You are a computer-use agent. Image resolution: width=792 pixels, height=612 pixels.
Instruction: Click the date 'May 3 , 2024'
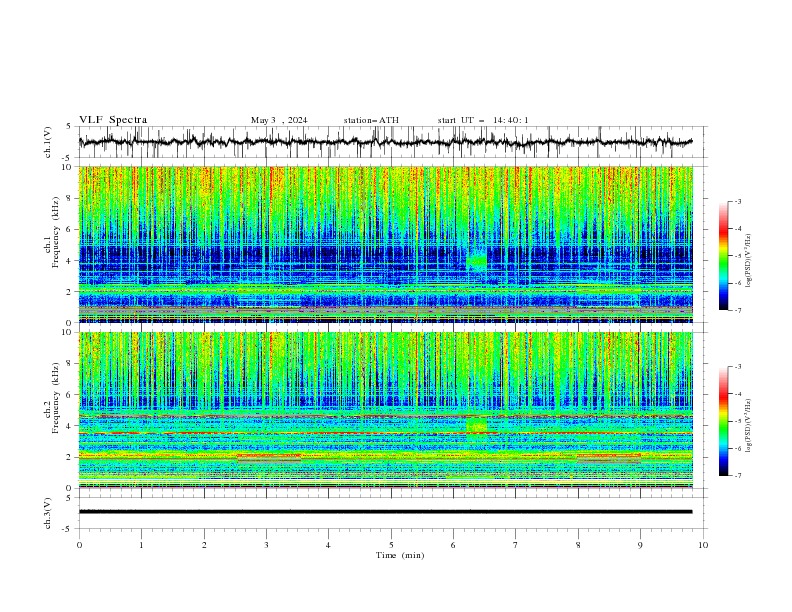coord(279,120)
